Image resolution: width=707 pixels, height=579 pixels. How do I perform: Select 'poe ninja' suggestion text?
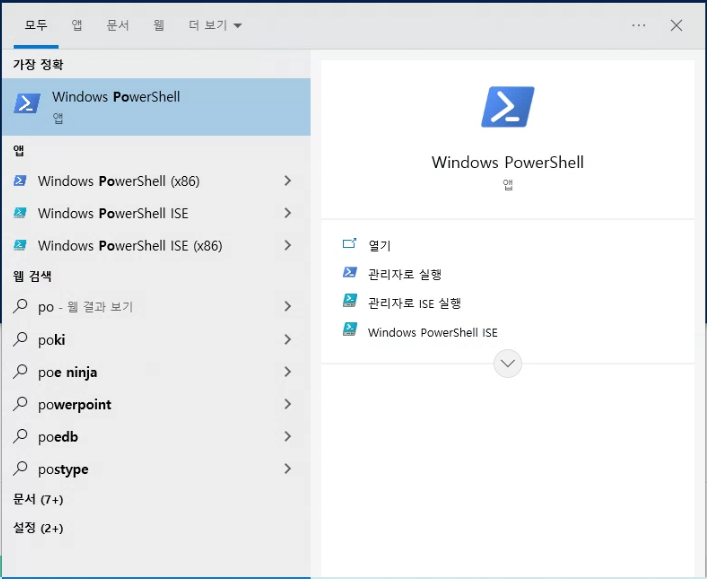[x=68, y=372]
